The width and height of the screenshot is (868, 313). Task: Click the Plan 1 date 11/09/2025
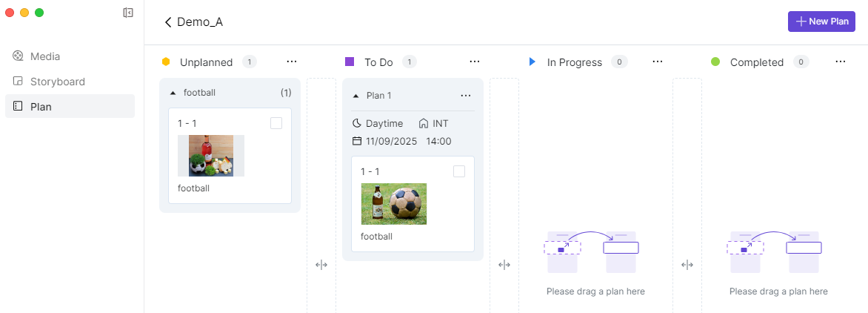391,141
